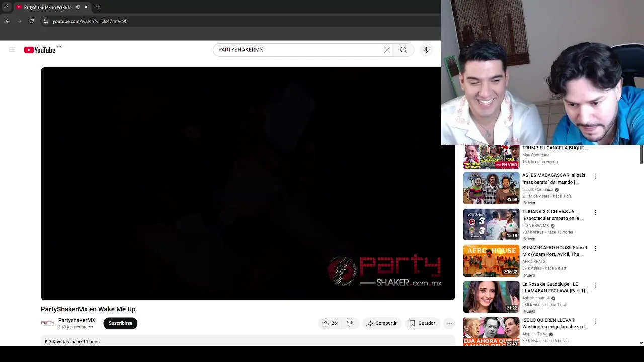
Task: Go back with browser back arrow
Action: [x=8, y=21]
